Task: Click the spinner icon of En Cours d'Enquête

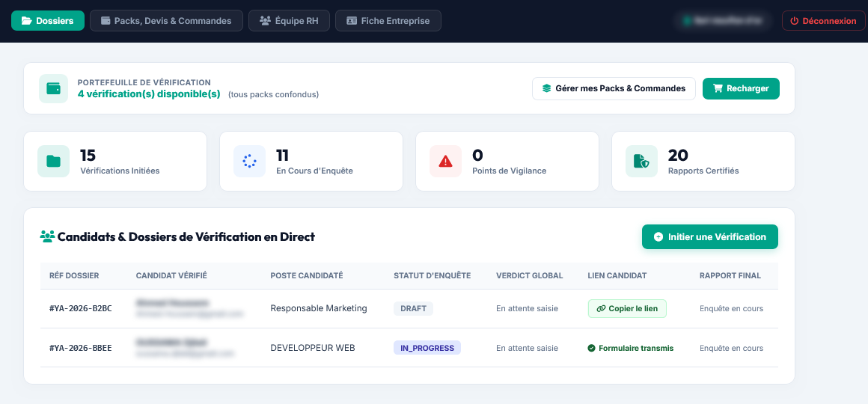Action: (x=250, y=161)
